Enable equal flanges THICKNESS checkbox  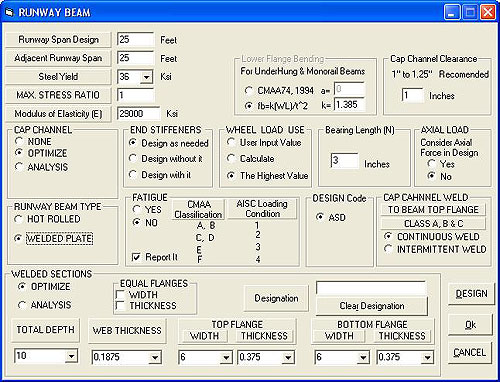pos(120,305)
